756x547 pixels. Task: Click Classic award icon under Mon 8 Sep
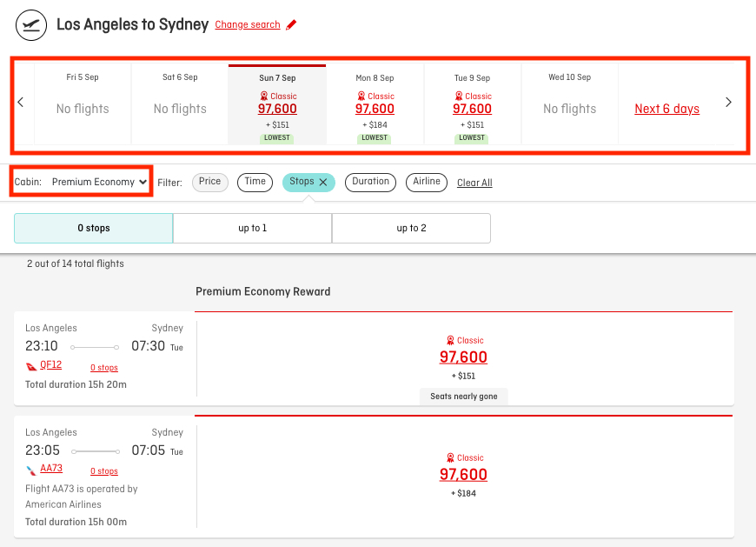[x=361, y=96]
